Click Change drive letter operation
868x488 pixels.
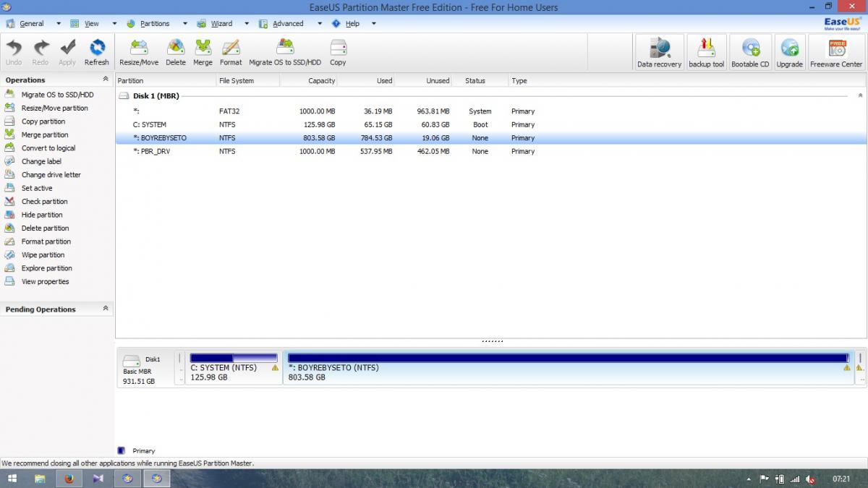51,174
